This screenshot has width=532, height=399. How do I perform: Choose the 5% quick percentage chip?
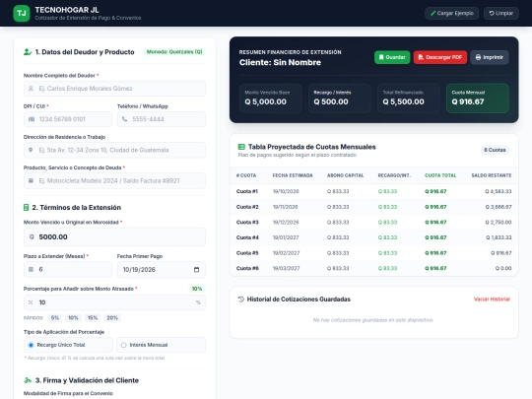click(x=55, y=318)
